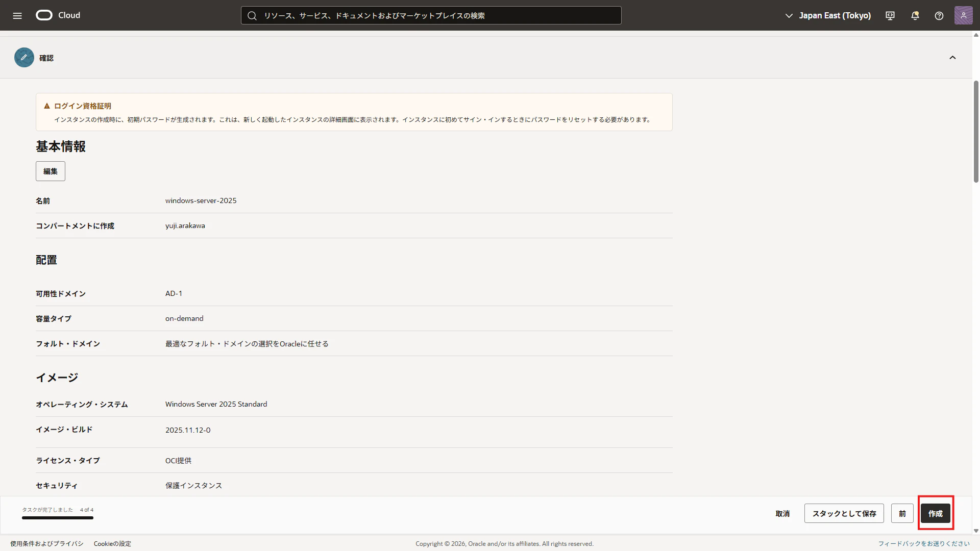This screenshot has width=980, height=551.
Task: Open the hamburger navigation menu
Action: click(17, 15)
